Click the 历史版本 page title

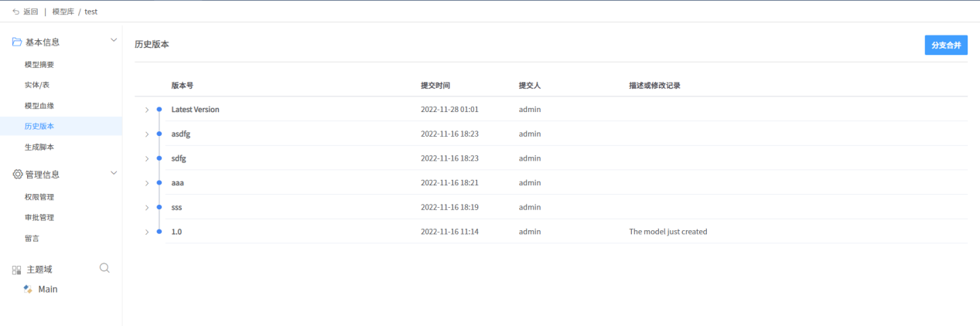pyautogui.click(x=152, y=45)
